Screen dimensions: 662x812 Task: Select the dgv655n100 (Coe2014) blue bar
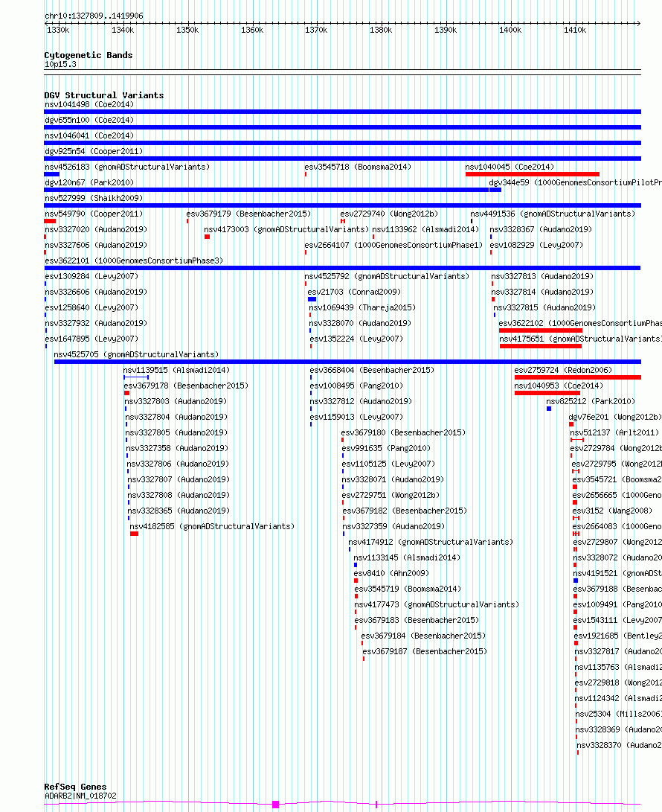(x=343, y=127)
